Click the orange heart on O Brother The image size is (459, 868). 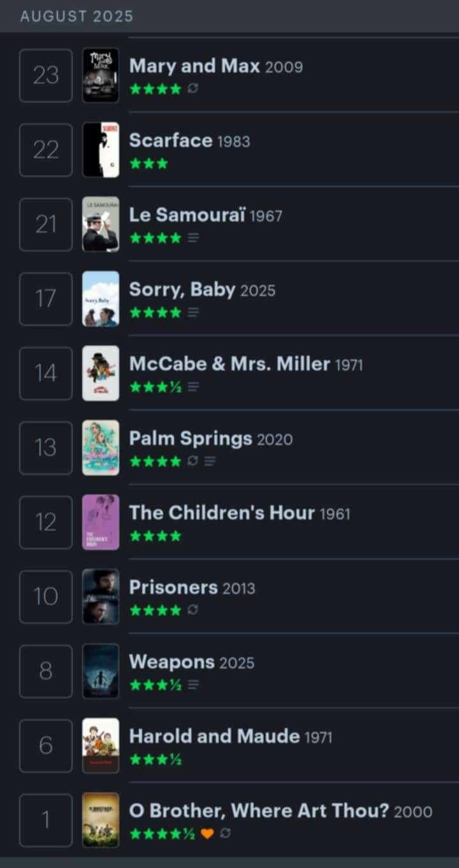[x=207, y=834]
